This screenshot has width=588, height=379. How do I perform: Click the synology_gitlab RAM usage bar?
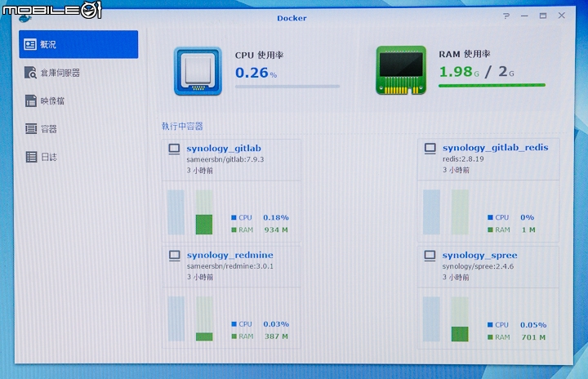tap(204, 212)
